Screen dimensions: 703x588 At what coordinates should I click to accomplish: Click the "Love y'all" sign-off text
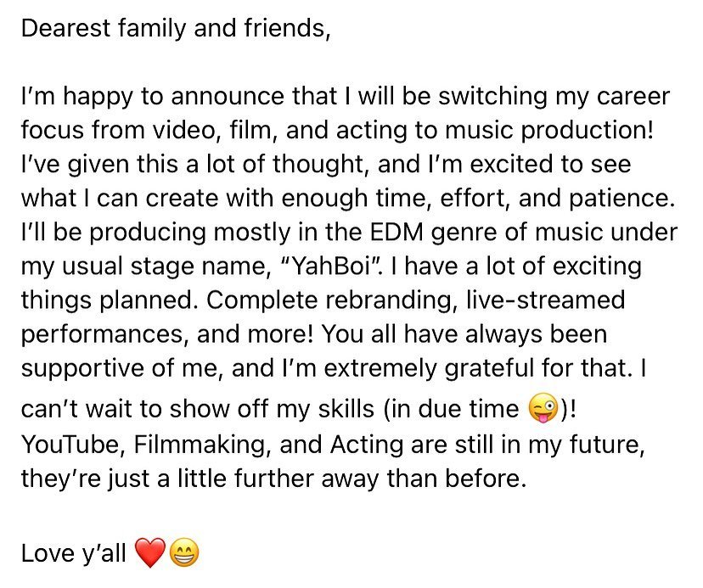click(74, 553)
